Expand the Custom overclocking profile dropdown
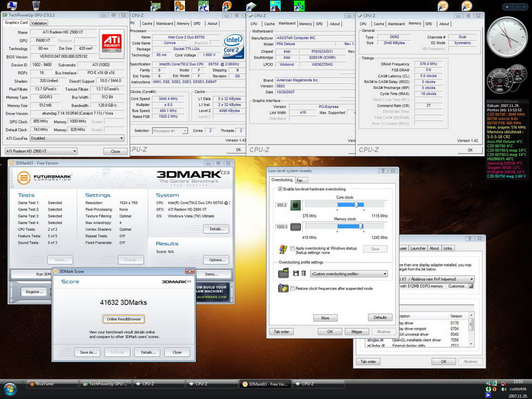This screenshot has width=532, height=399. pos(349,274)
